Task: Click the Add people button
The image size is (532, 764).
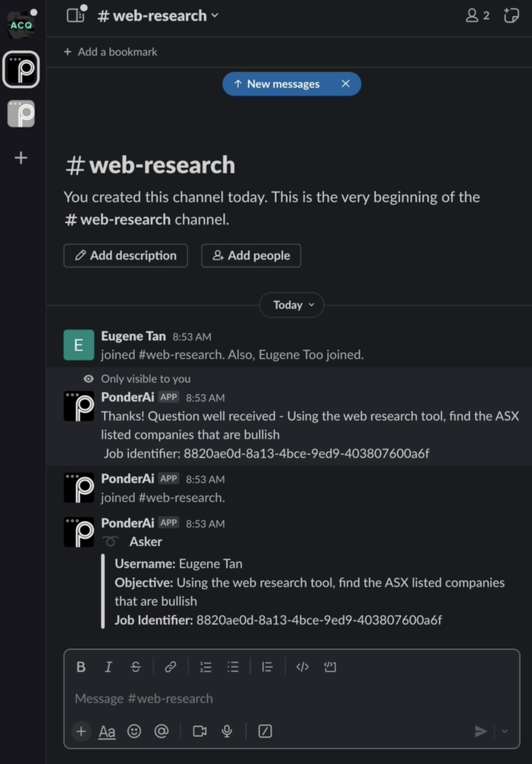Action: click(251, 256)
